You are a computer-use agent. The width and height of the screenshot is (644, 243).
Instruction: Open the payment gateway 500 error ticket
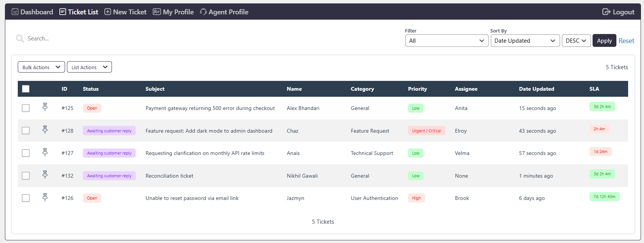(x=210, y=108)
